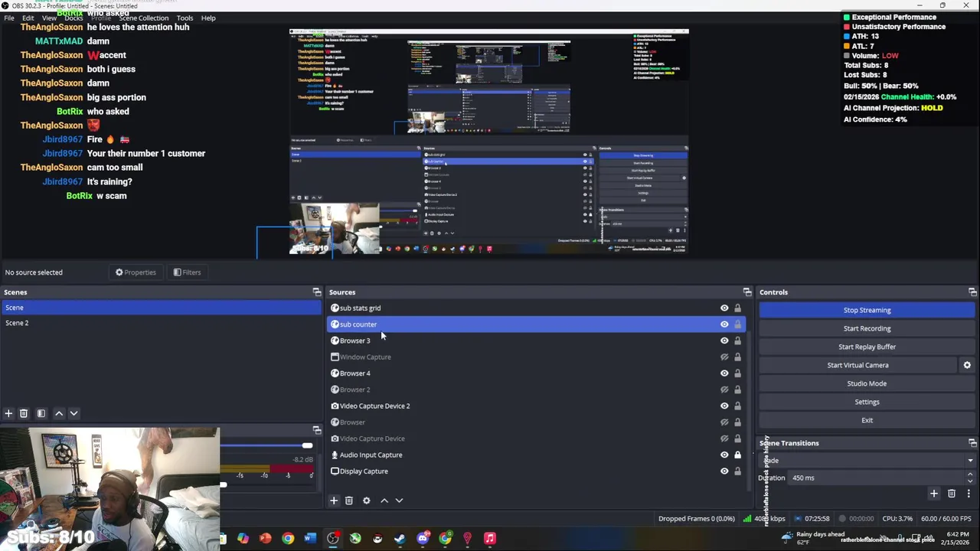This screenshot has height=551, width=980.
Task: Add a scene transition with plus icon
Action: point(933,494)
